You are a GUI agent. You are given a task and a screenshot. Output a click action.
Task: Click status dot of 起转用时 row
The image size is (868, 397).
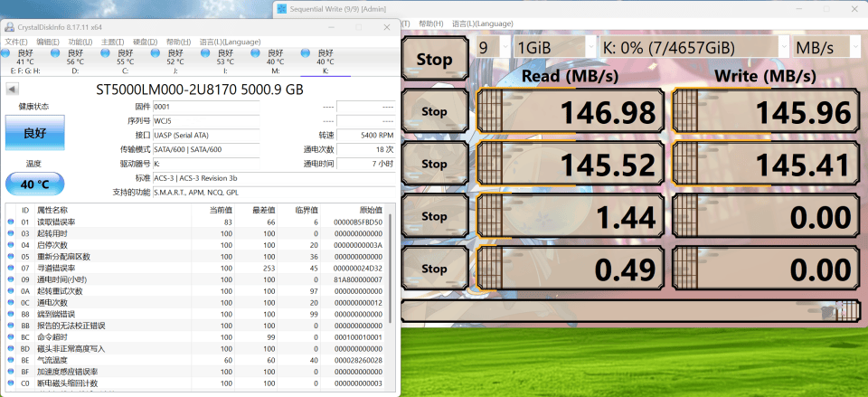(11, 233)
